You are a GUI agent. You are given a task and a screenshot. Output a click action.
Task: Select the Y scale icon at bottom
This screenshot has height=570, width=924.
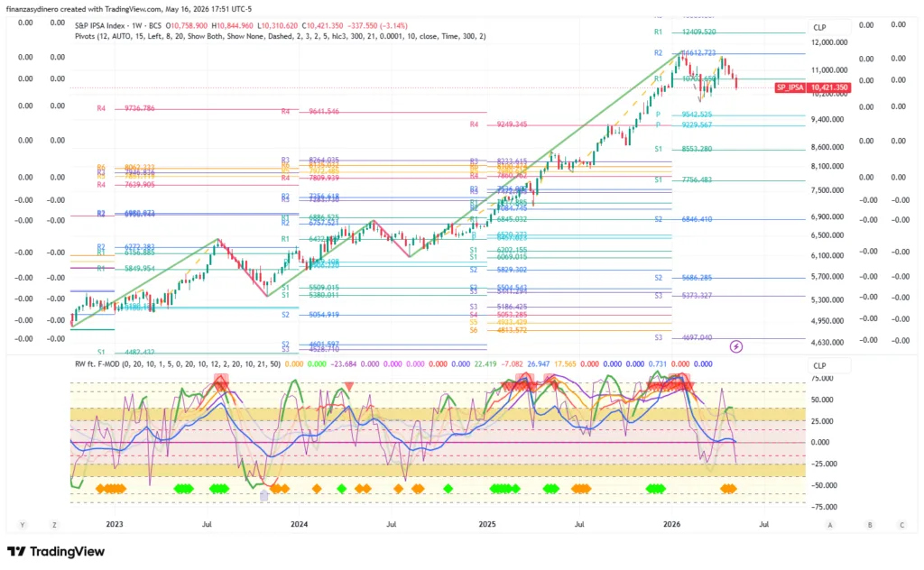coord(23,525)
